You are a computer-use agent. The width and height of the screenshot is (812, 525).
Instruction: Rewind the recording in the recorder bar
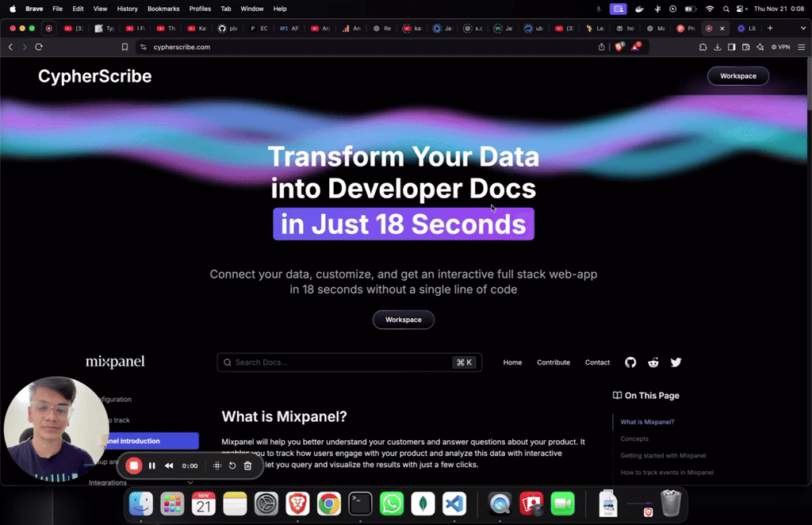point(169,466)
